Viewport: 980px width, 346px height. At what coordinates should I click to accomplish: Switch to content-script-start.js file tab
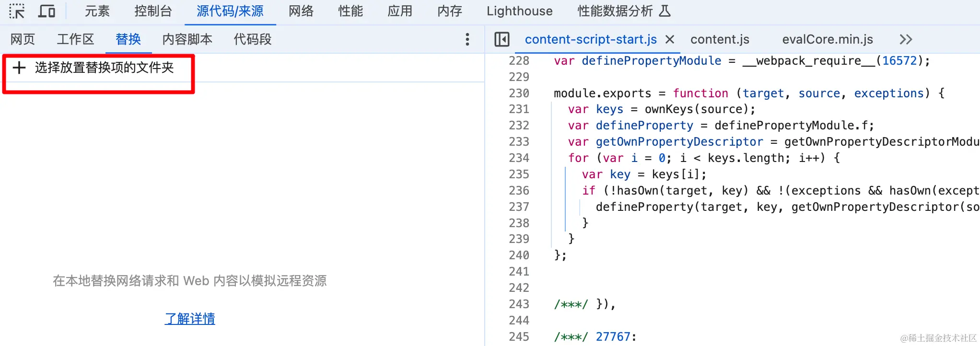[591, 39]
